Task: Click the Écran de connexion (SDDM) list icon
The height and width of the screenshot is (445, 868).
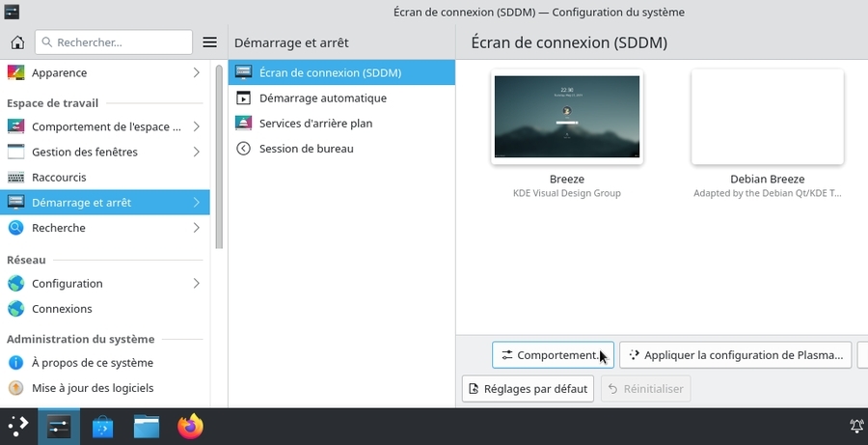Action: (244, 72)
